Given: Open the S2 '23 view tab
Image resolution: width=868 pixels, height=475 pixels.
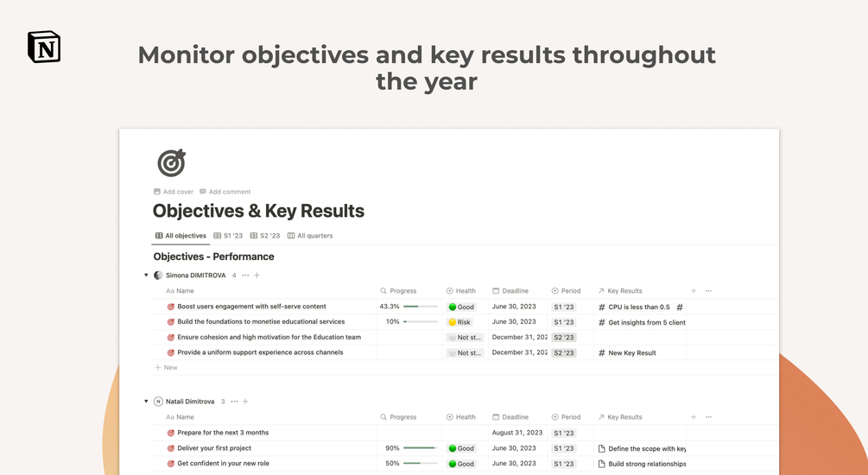Looking at the screenshot, I should click(x=265, y=236).
